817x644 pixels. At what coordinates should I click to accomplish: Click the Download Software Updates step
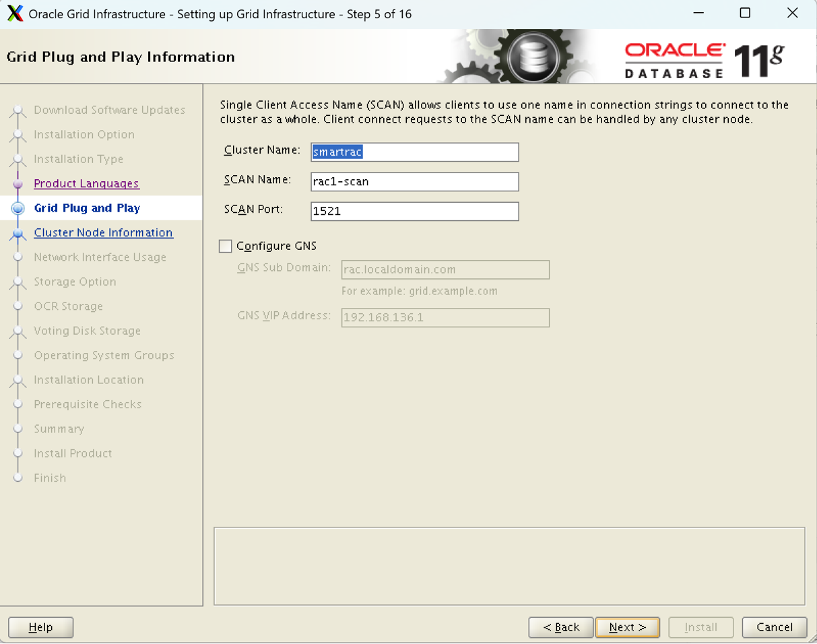coord(110,110)
